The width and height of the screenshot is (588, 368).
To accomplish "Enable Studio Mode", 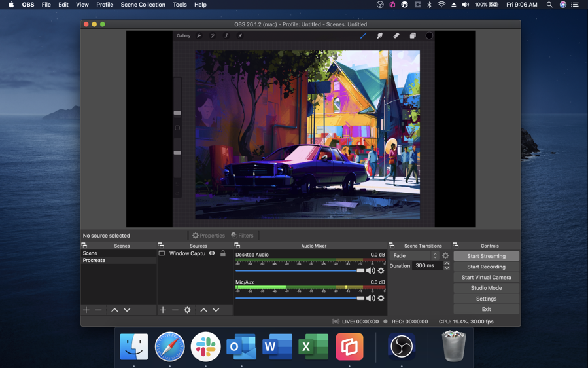I will [487, 288].
